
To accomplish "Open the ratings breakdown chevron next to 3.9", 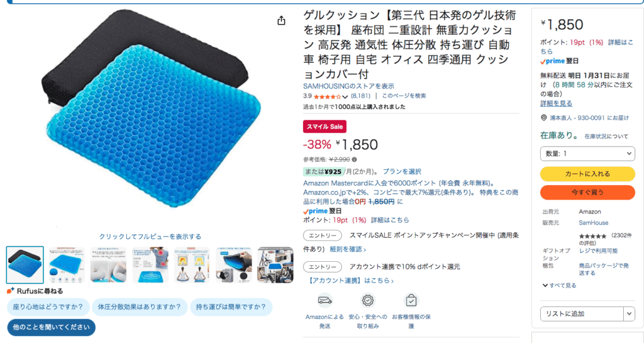I will point(345,97).
